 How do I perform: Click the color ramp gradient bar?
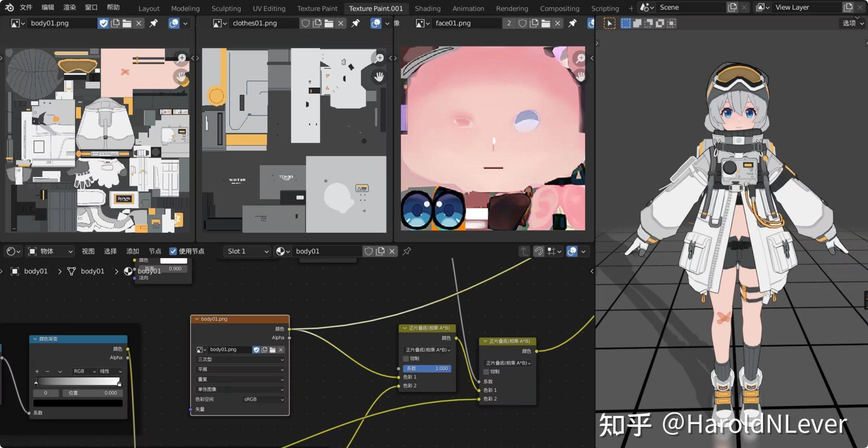(78, 381)
